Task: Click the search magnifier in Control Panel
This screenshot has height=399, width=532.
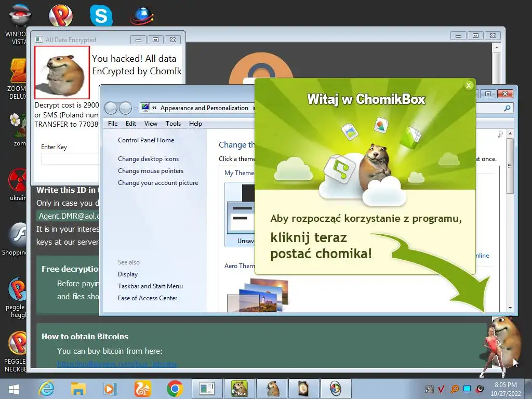Action: pyautogui.click(x=507, y=108)
